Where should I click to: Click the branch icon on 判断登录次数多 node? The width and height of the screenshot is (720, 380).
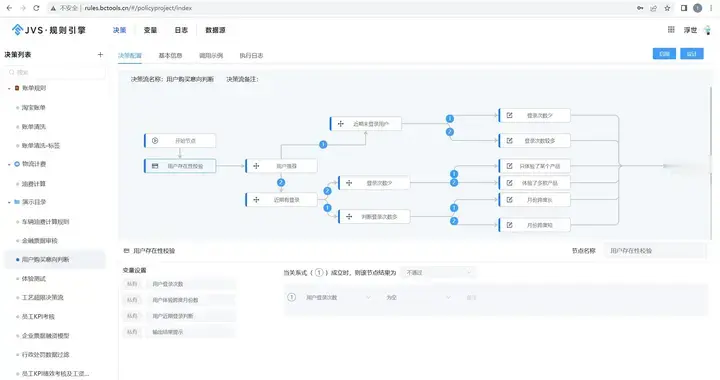coord(349,217)
